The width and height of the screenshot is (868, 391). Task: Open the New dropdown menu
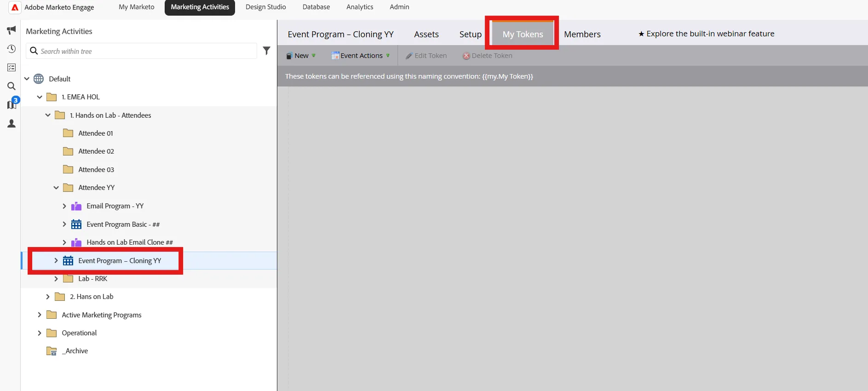(x=301, y=56)
